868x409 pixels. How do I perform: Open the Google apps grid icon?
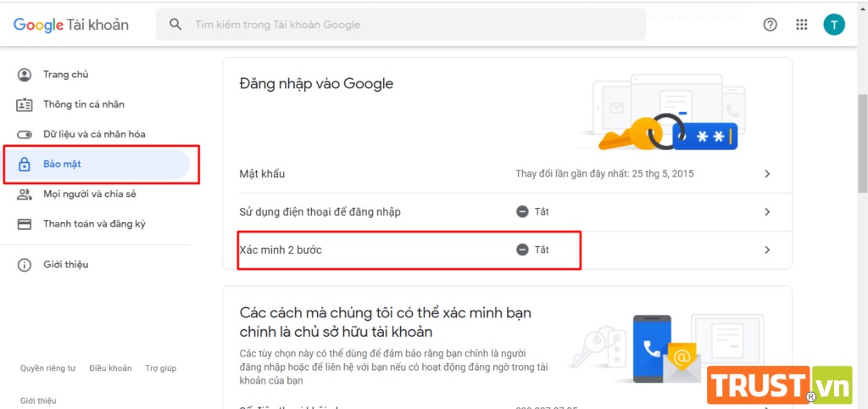(x=801, y=25)
